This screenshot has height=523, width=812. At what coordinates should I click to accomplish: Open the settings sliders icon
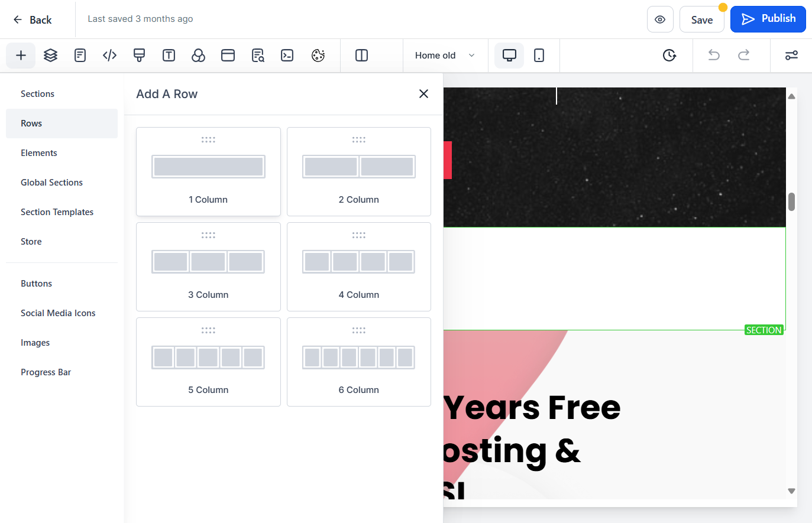click(791, 56)
